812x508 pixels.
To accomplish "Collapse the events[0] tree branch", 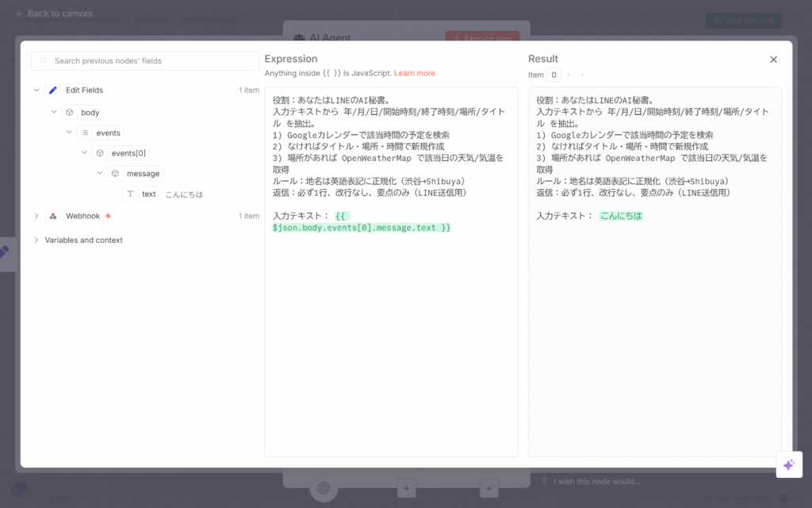I will point(84,152).
